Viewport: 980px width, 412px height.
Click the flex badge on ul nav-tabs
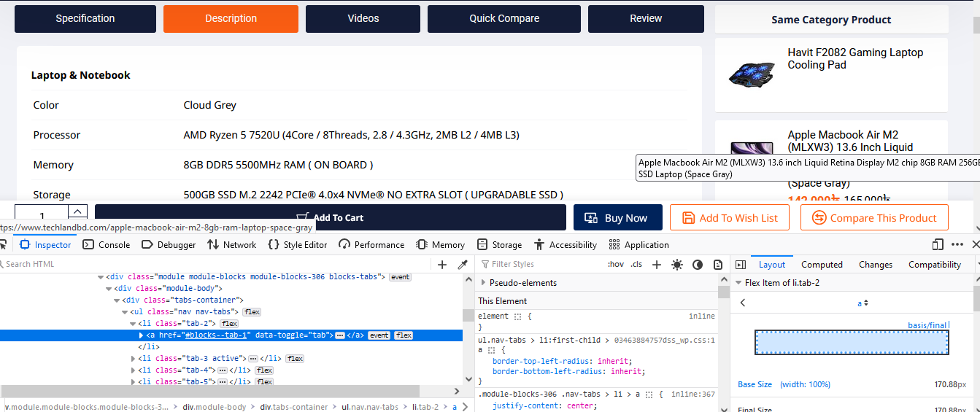(x=252, y=312)
